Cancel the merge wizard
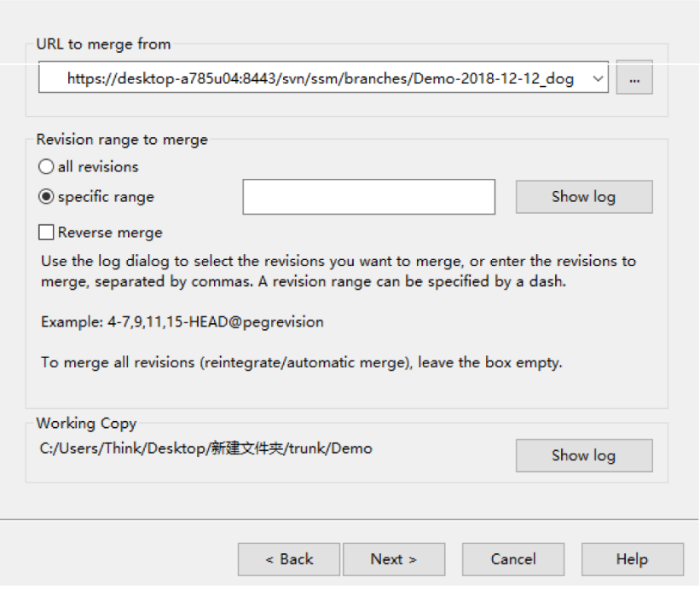 tap(513, 559)
